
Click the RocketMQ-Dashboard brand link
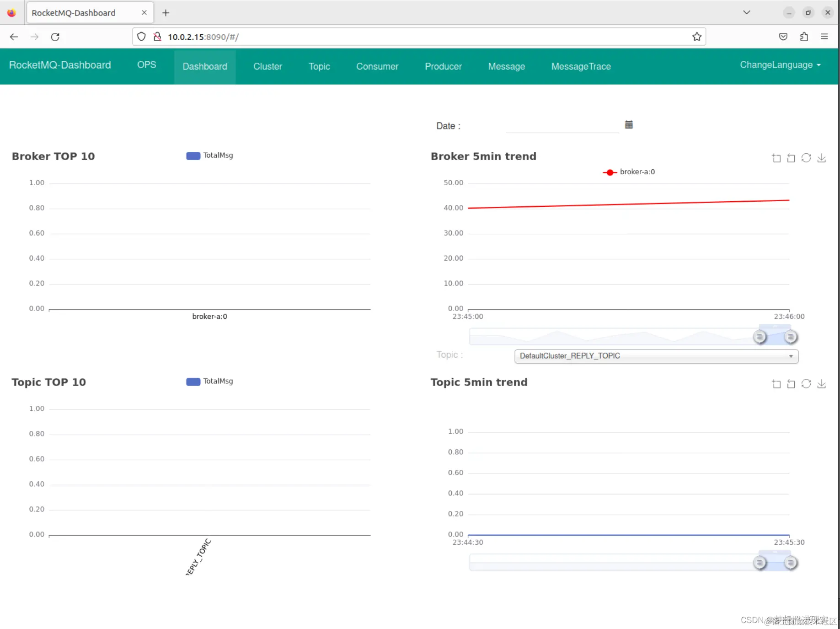(x=60, y=65)
